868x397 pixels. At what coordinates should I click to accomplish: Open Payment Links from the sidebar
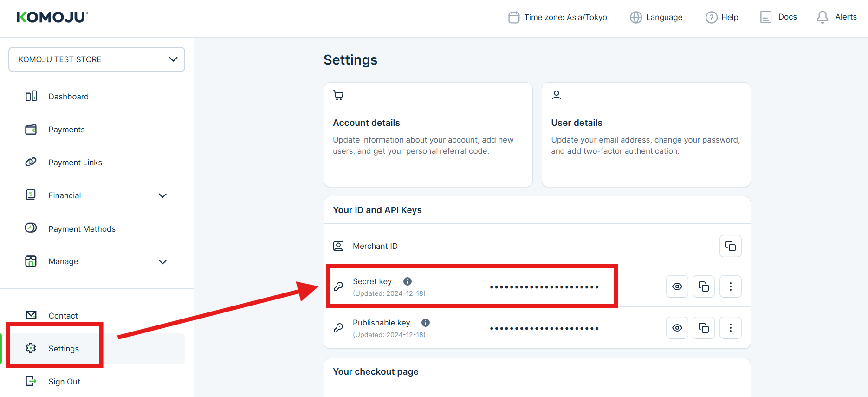point(75,163)
